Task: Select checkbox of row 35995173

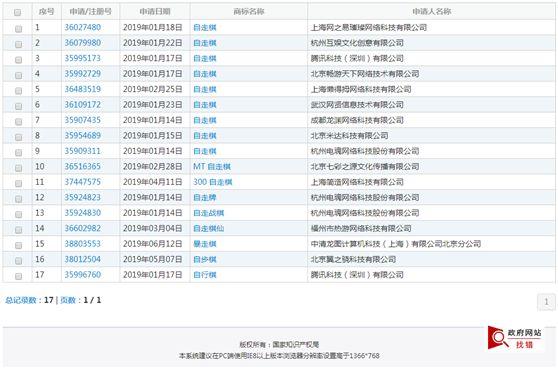Action: click(19, 60)
